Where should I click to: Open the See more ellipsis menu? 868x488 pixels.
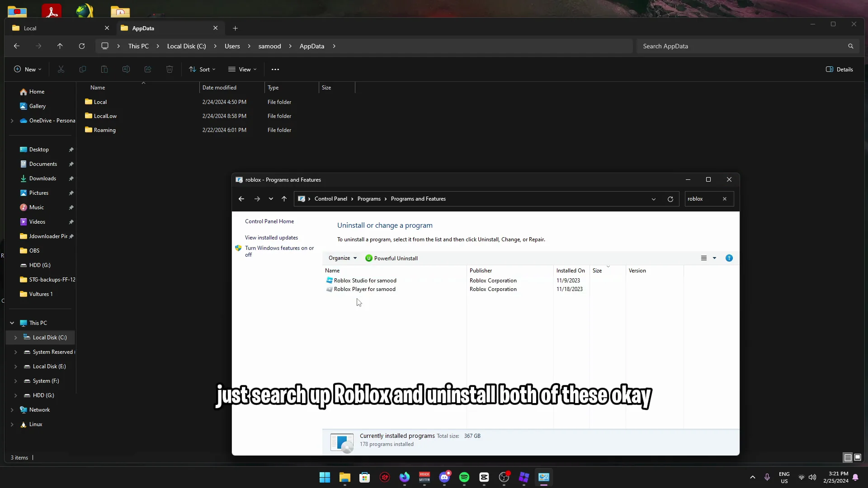[276, 69]
